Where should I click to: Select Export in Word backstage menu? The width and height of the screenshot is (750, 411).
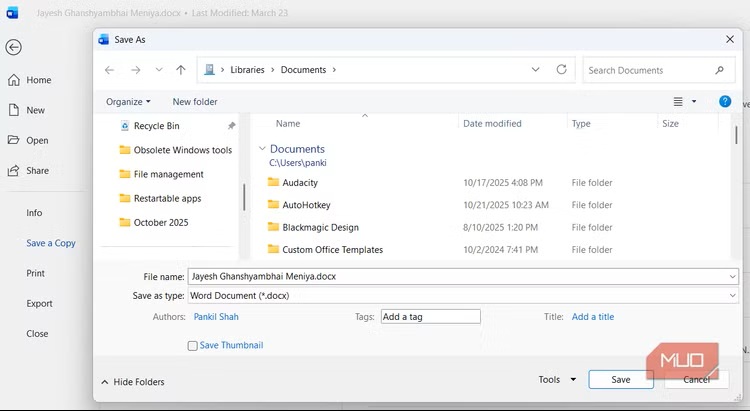(39, 303)
